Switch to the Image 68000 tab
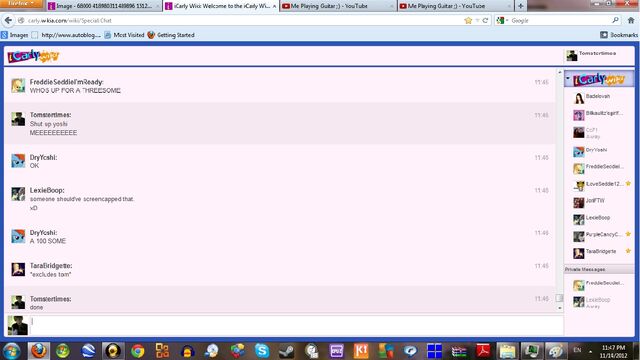640x360 pixels. (x=104, y=6)
